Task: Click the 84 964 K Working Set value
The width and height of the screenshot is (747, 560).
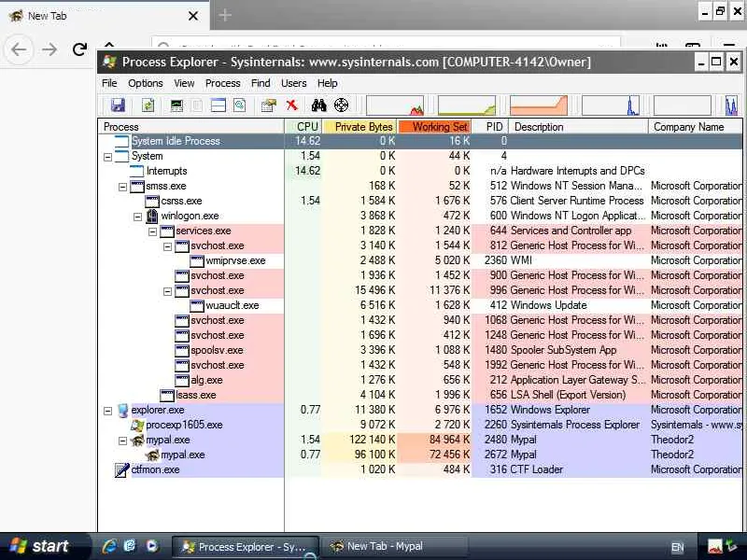Action: click(449, 440)
